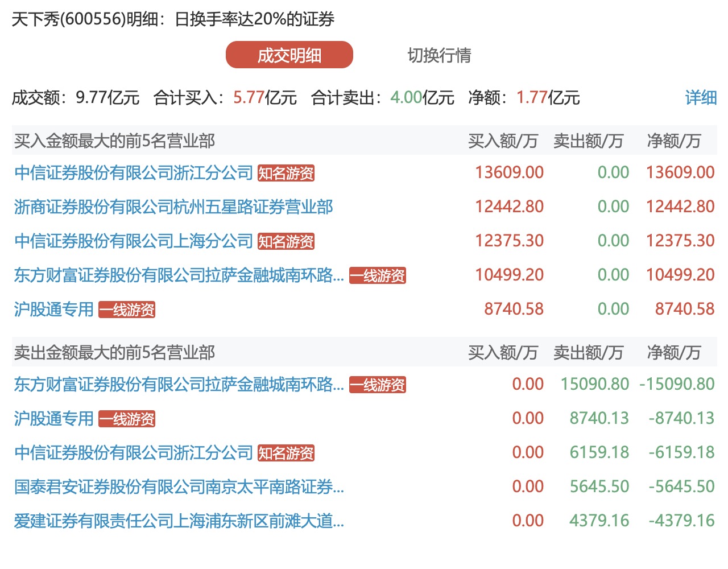Click buy amount 12375.30
Screen dimensions: 728x569
[510, 241]
